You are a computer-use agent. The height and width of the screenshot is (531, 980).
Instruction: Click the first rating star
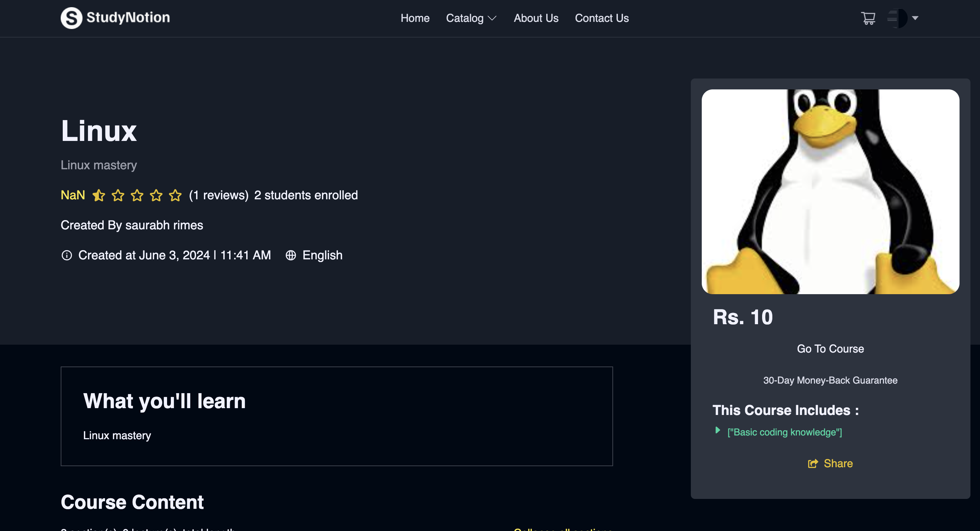point(99,195)
